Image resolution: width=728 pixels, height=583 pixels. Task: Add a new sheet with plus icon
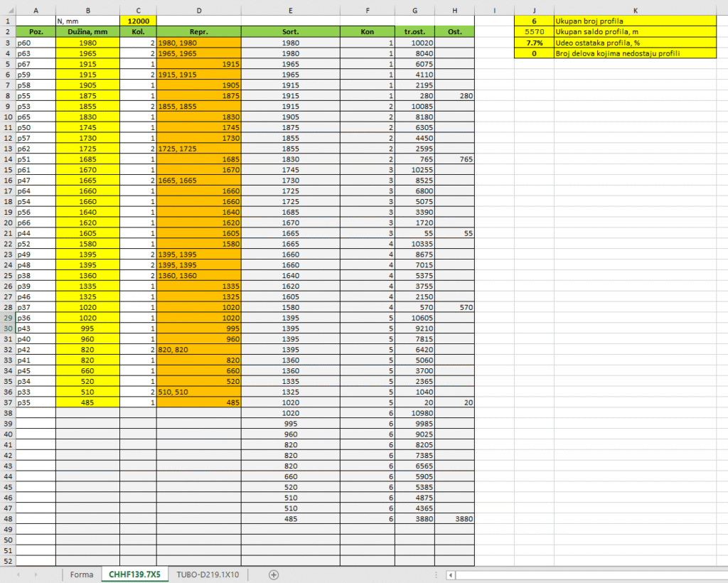[274, 574]
